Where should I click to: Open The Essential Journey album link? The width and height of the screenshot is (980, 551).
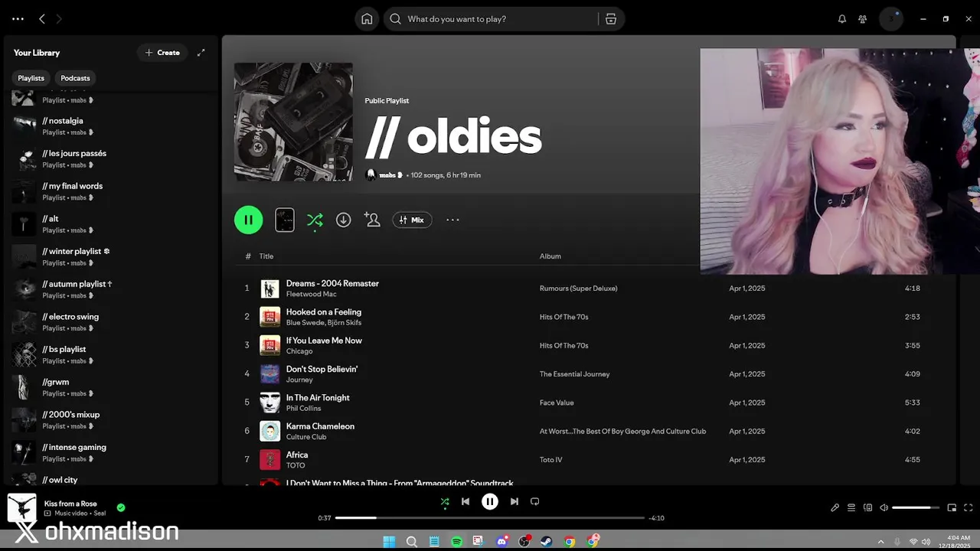(574, 374)
